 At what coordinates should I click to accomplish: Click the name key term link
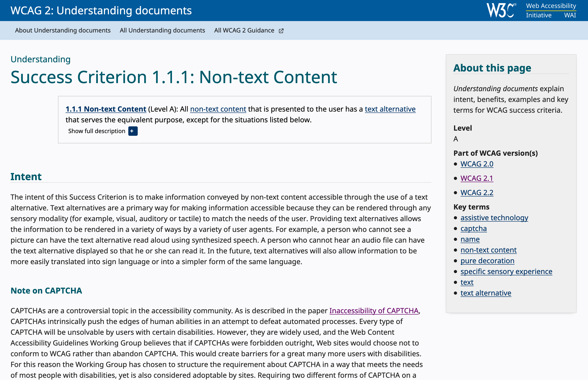tap(470, 239)
